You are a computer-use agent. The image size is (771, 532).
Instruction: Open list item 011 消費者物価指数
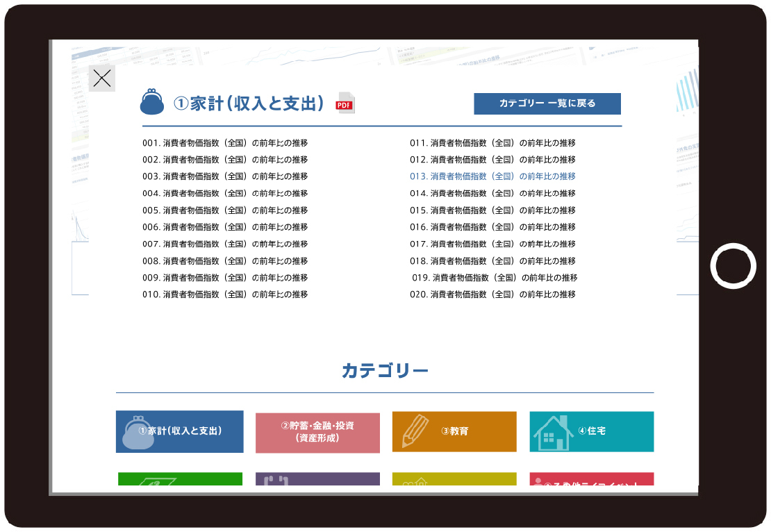point(492,143)
